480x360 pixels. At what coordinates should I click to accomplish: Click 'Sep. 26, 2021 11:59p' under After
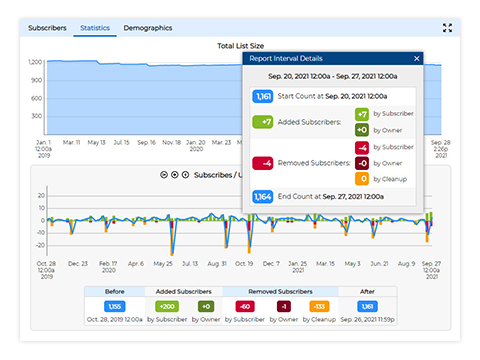point(367,319)
